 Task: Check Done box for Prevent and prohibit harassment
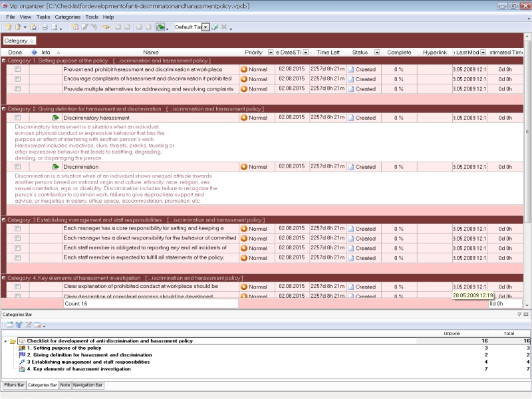coord(18,69)
